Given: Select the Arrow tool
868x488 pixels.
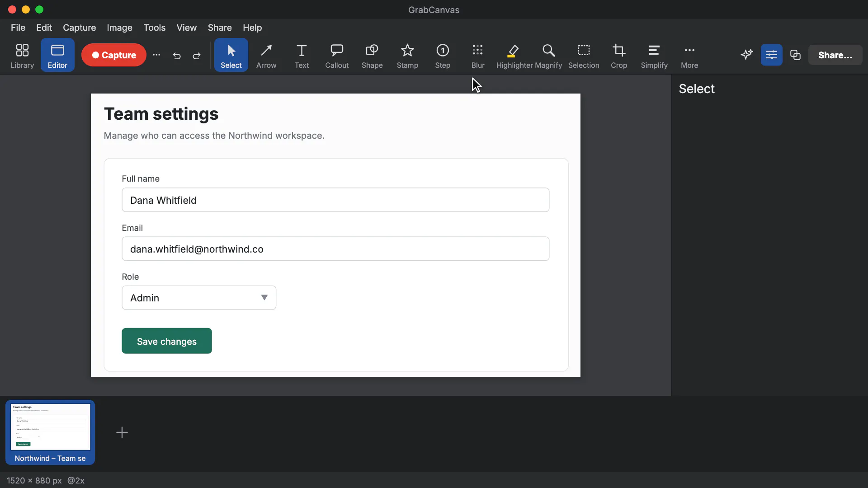Looking at the screenshot, I should pyautogui.click(x=266, y=55).
